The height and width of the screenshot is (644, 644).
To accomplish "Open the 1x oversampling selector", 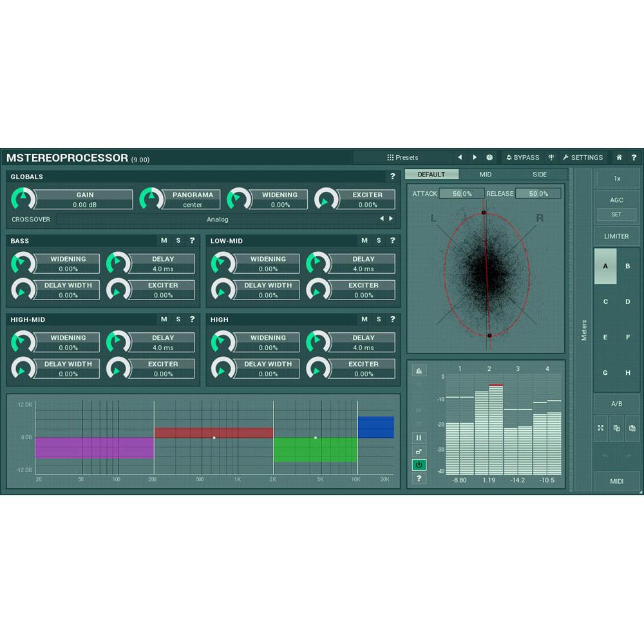I will [x=616, y=178].
